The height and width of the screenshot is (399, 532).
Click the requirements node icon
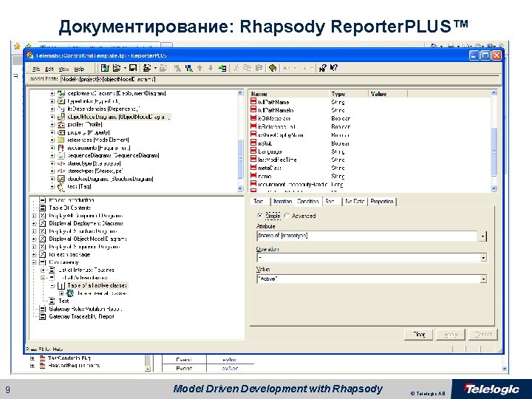(61, 148)
